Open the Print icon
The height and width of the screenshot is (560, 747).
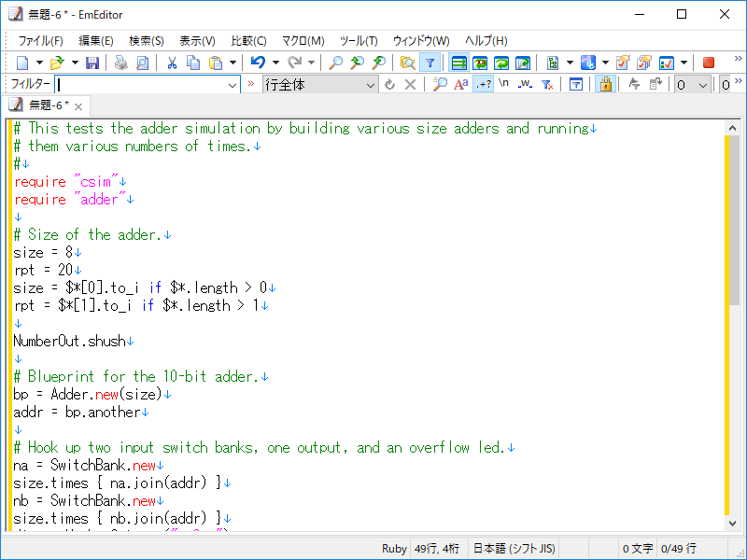(120, 62)
